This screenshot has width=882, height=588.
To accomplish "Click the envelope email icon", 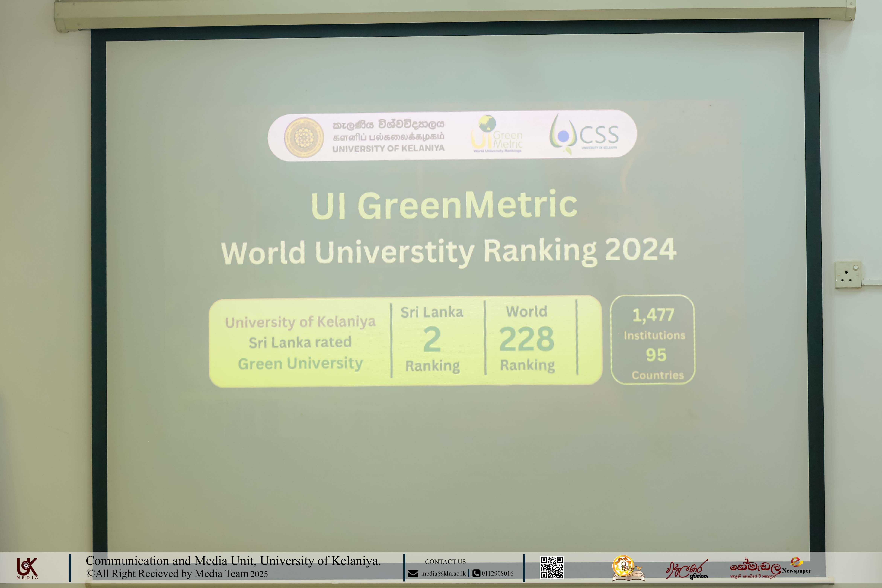I will 413,573.
